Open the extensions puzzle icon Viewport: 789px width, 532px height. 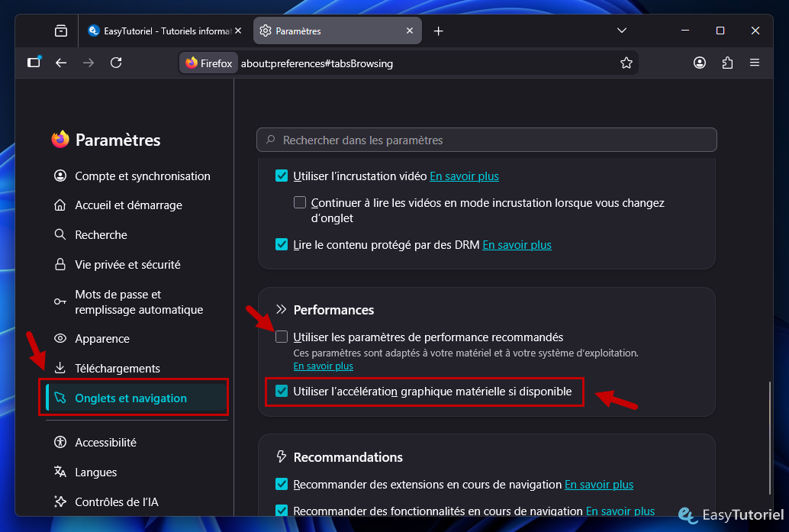click(x=727, y=63)
